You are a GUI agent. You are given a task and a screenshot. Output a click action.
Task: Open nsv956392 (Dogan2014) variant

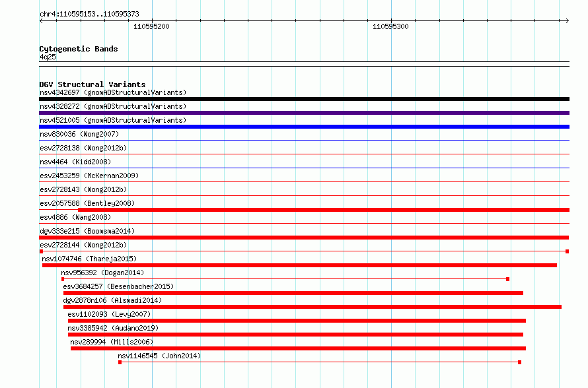click(102, 273)
